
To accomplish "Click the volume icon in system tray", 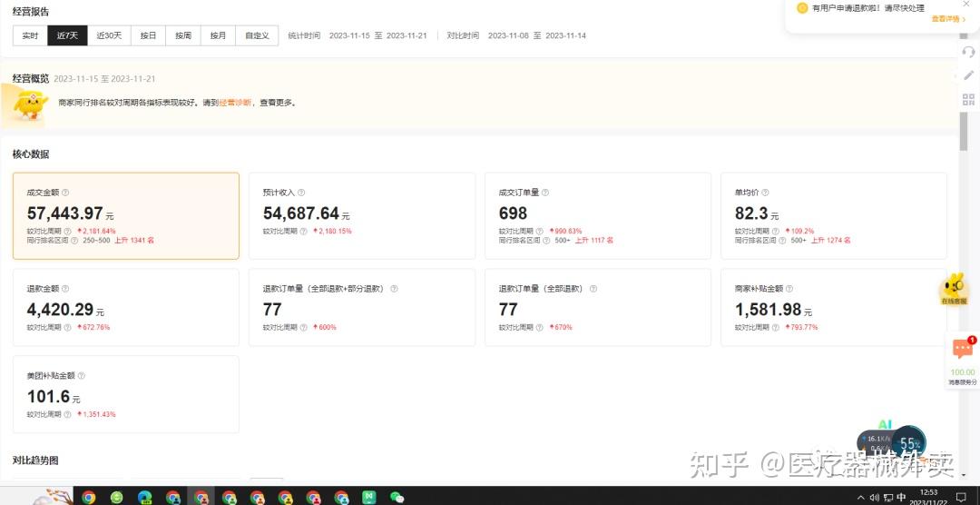I will tap(875, 498).
